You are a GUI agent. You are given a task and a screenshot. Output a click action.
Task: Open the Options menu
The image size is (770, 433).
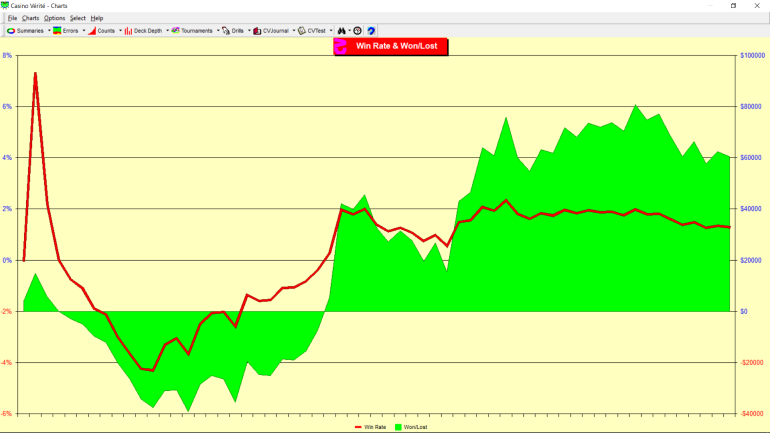tap(54, 18)
